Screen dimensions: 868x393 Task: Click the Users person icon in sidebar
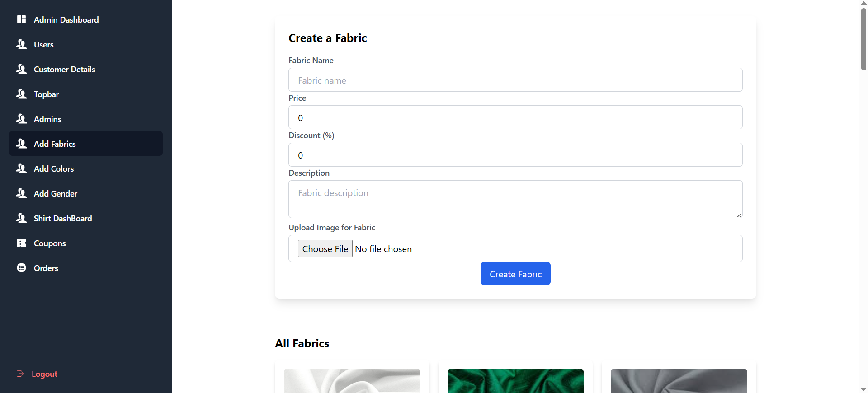click(21, 44)
